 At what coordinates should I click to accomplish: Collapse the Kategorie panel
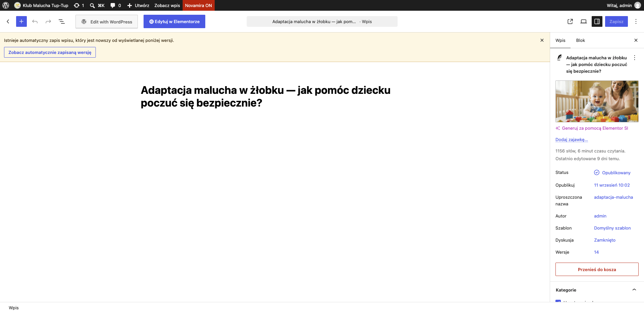point(597,290)
